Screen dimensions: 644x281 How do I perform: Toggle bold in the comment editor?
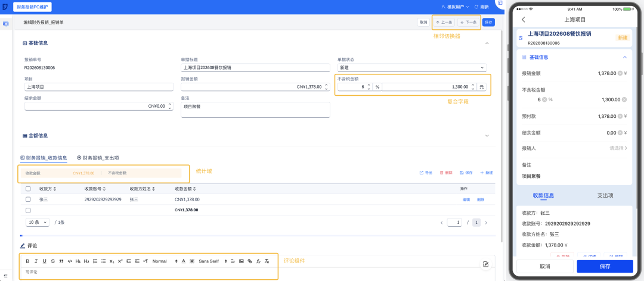27,261
